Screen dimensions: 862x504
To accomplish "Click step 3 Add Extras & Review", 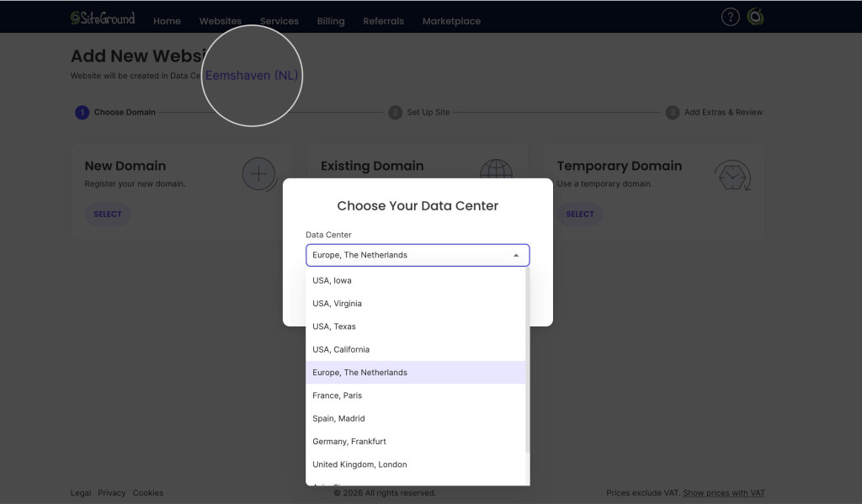I will pos(714,112).
